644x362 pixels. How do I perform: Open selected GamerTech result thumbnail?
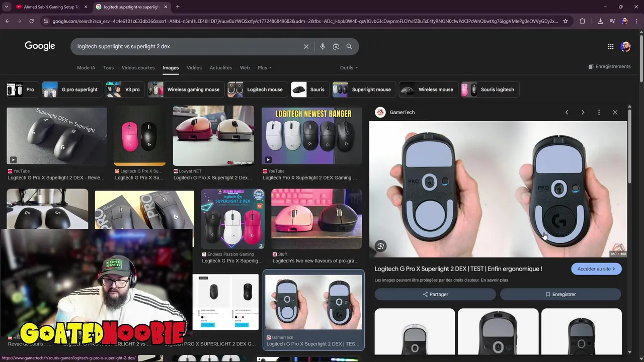coord(313,302)
